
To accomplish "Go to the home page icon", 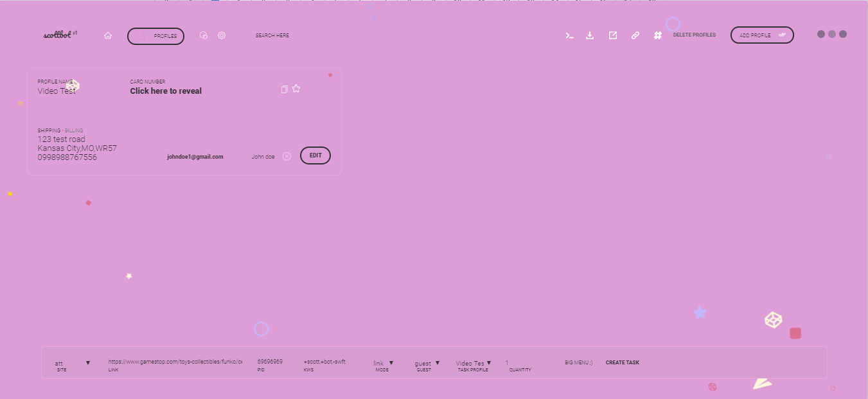I will 108,36.
